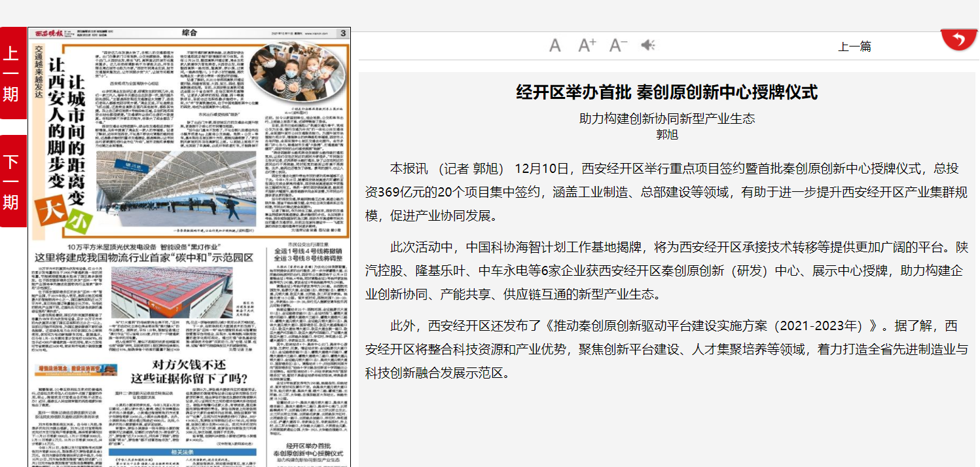Click 相关法条 section on newspaper page

click(183, 452)
